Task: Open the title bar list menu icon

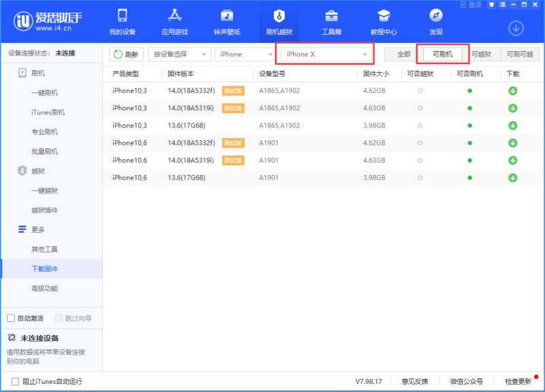Action: coord(503,5)
